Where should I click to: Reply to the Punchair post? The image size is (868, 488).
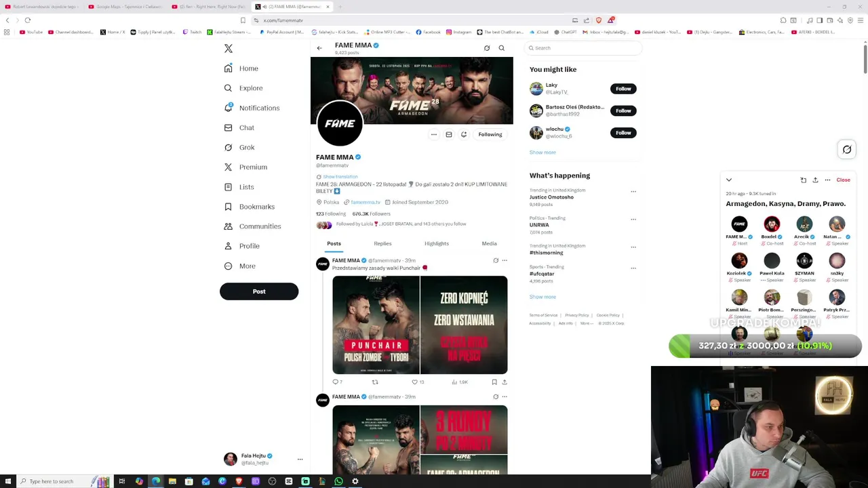(x=335, y=382)
